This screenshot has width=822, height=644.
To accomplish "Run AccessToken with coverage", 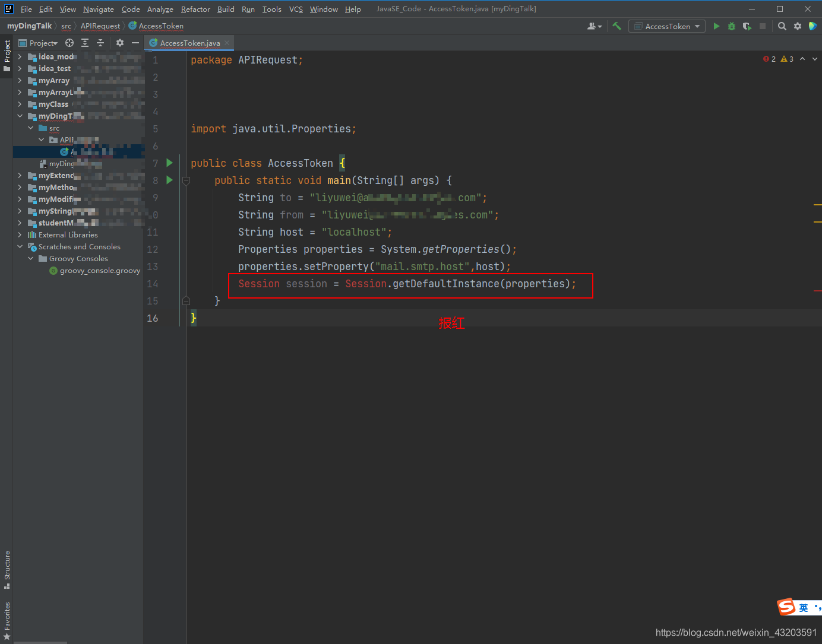I will 747,26.
